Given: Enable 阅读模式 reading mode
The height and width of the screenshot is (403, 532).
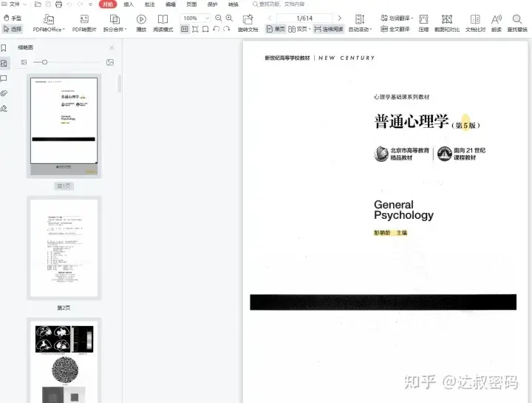Looking at the screenshot, I should 163,23.
